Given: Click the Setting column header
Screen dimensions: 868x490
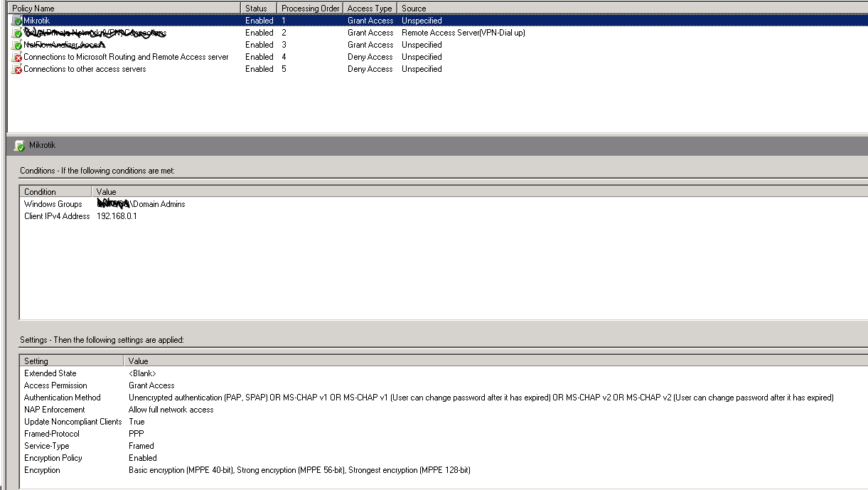Looking at the screenshot, I should pos(72,361).
